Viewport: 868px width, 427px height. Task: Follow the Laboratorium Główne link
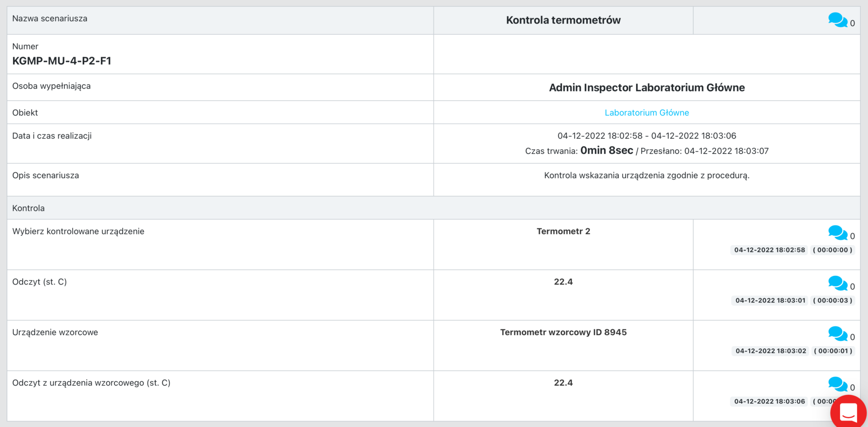click(646, 113)
